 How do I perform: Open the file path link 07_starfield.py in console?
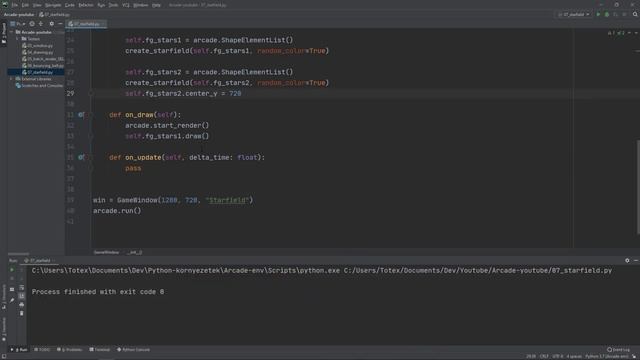(x=478, y=270)
